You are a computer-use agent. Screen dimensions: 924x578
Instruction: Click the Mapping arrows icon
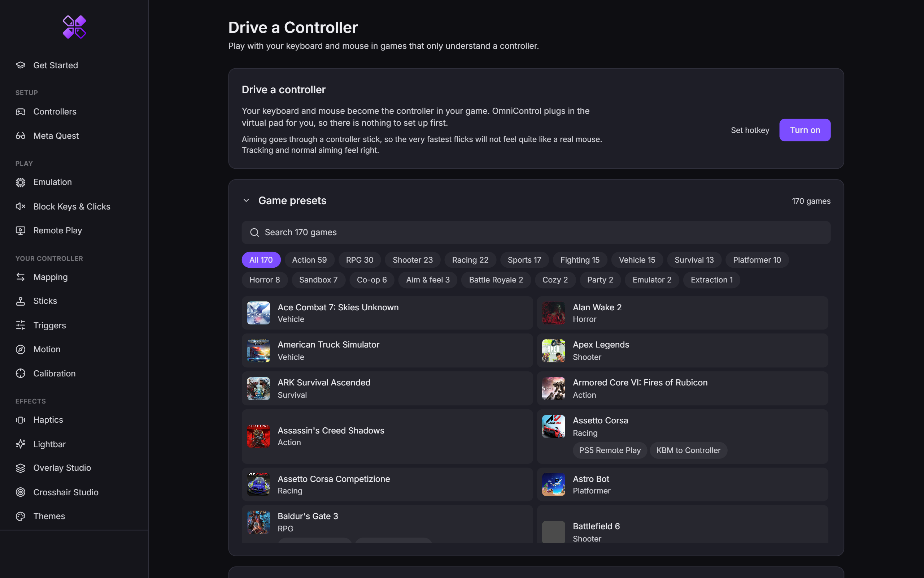click(x=21, y=277)
